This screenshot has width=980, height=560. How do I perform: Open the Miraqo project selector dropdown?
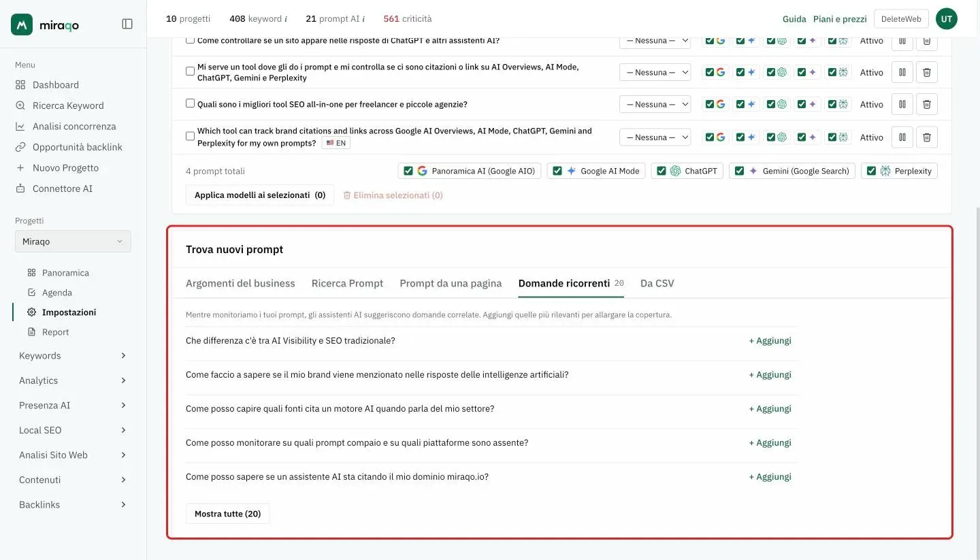[73, 242]
